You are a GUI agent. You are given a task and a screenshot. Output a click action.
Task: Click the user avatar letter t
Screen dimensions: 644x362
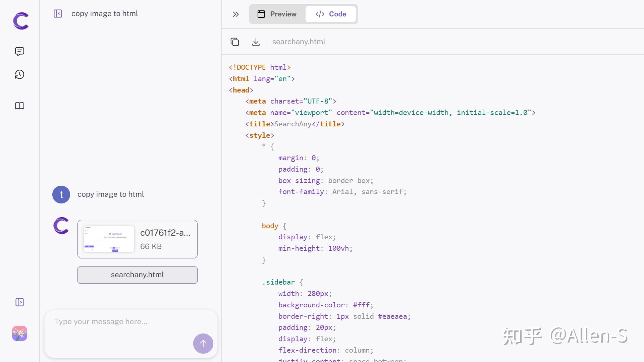click(61, 194)
